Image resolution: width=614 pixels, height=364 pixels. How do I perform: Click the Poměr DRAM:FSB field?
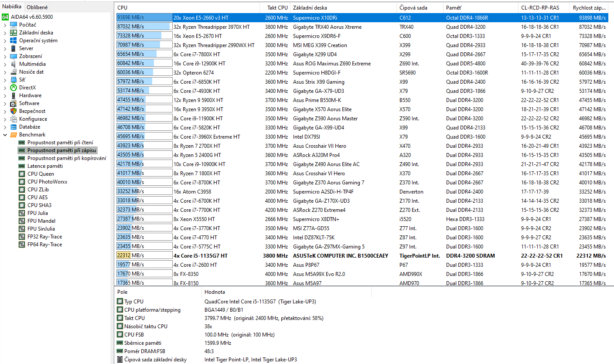click(x=145, y=351)
